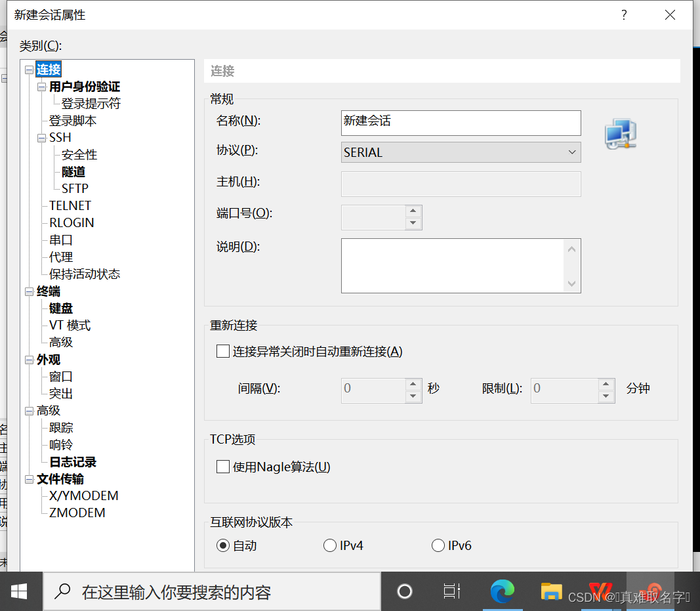Screen dimensions: 700x611
Task: Increase the 端口号 port value
Action: pos(413,211)
